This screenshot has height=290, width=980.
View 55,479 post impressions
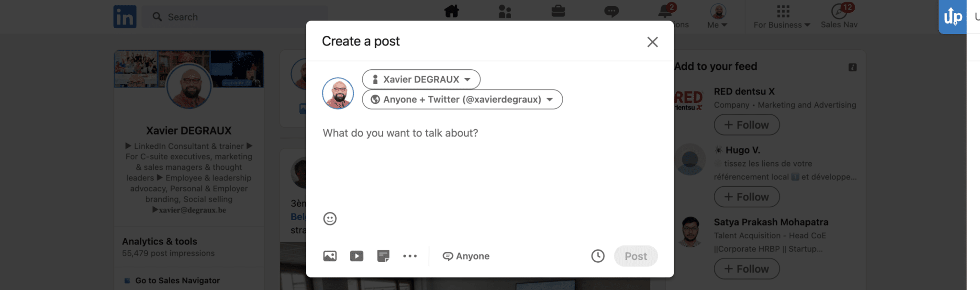point(168,254)
